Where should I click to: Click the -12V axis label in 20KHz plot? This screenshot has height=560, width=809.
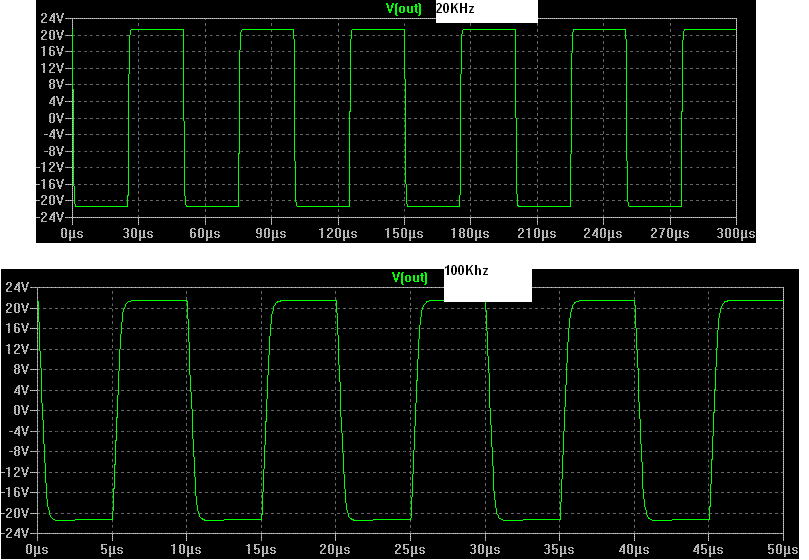(50, 167)
